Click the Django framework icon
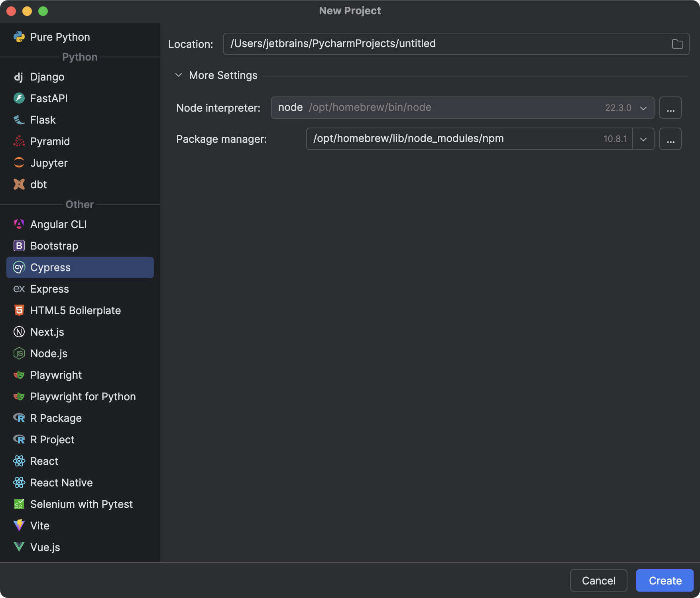This screenshot has height=598, width=700. point(19,77)
